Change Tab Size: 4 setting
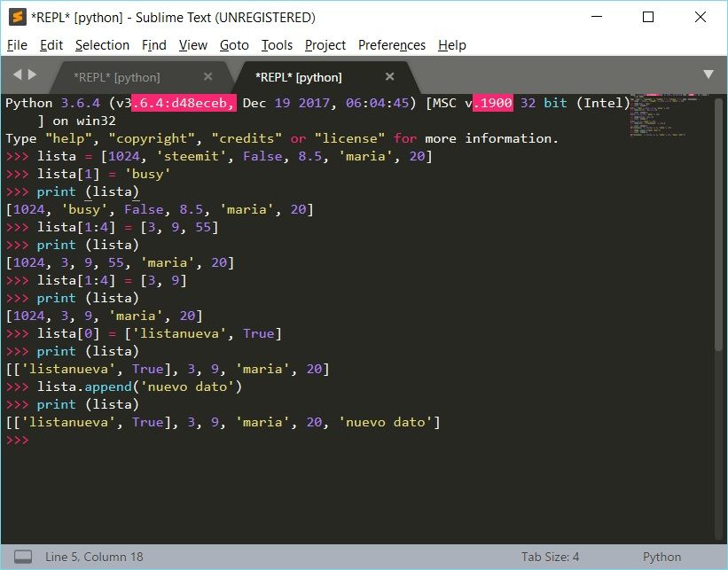This screenshot has width=728, height=570. 550,557
